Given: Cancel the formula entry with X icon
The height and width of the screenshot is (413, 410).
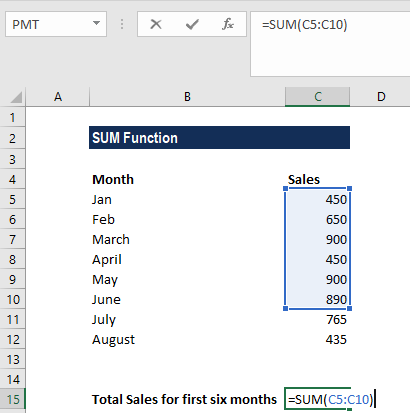Looking at the screenshot, I should [x=156, y=24].
